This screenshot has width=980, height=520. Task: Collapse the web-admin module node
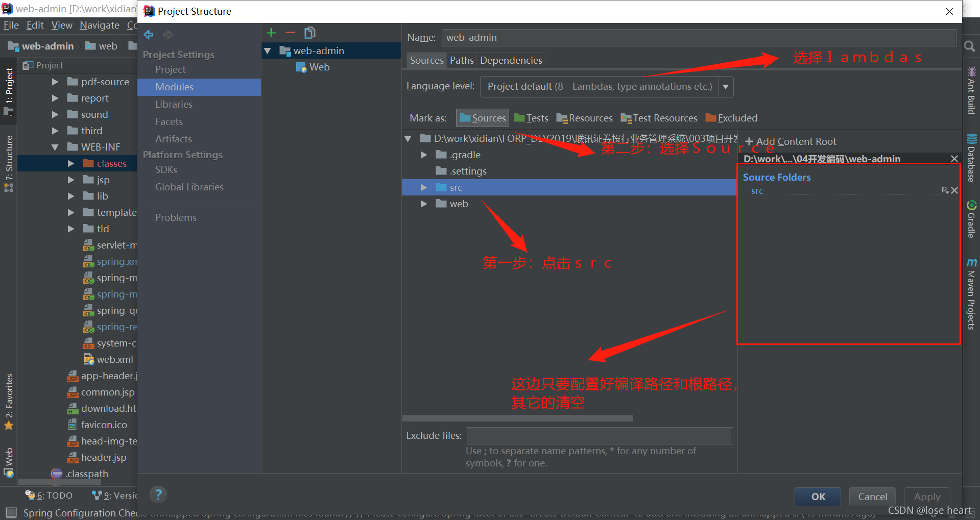point(267,51)
